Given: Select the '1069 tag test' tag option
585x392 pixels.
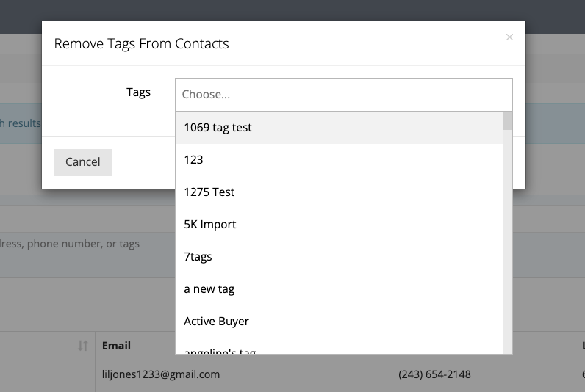Looking at the screenshot, I should tap(339, 128).
